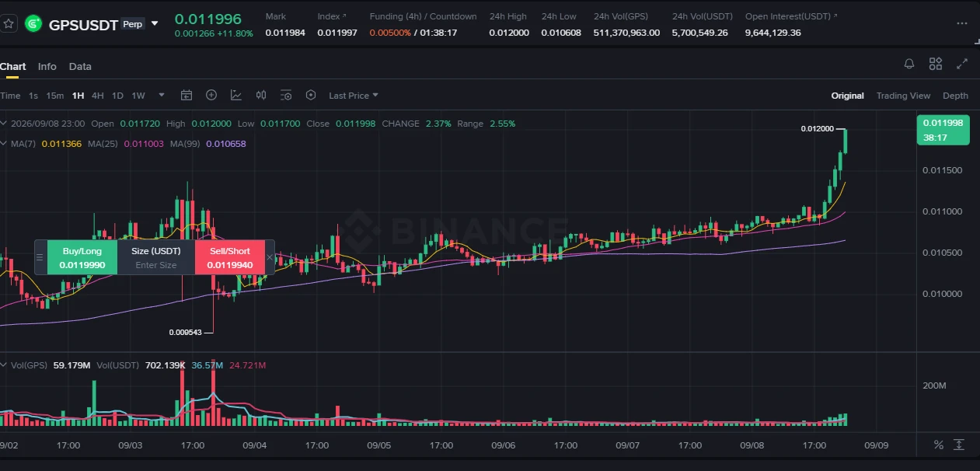Switch to Depth chart view
This screenshot has height=471, width=980.
click(x=955, y=96)
